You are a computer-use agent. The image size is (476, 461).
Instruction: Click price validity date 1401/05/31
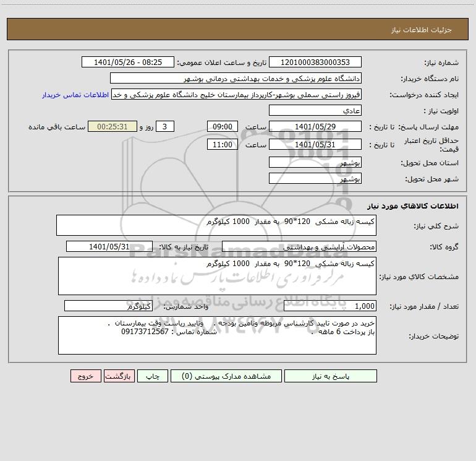point(315,144)
